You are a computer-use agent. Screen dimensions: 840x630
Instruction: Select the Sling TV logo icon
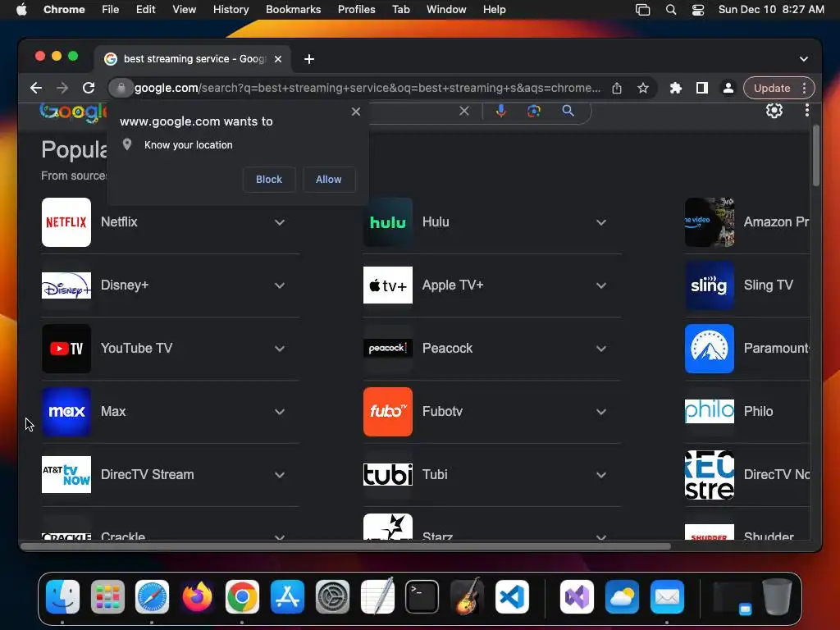point(710,285)
